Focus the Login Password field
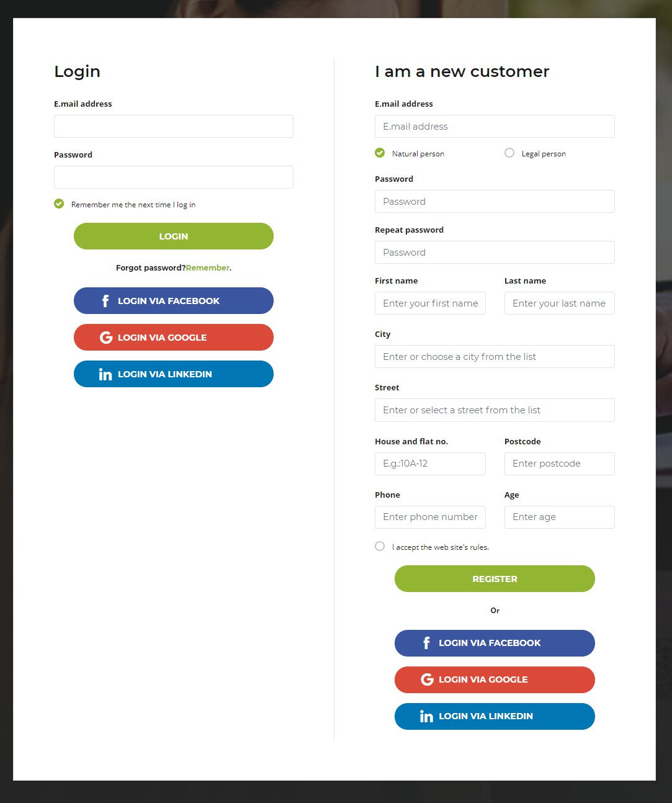Screen dimensions: 672x803 click(x=174, y=177)
